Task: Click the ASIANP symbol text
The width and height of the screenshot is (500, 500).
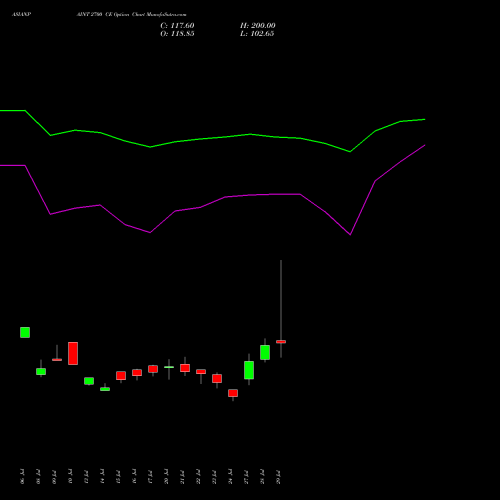Action: pos(22,15)
